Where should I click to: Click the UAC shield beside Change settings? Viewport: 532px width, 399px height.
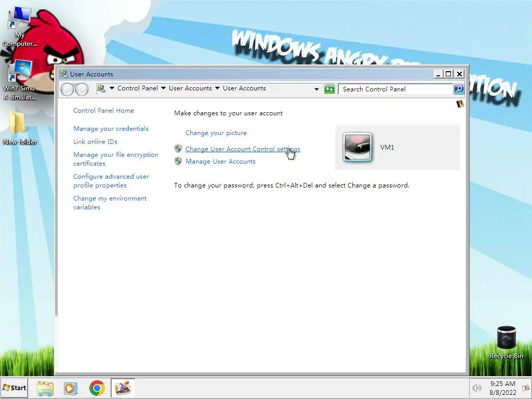pos(178,149)
